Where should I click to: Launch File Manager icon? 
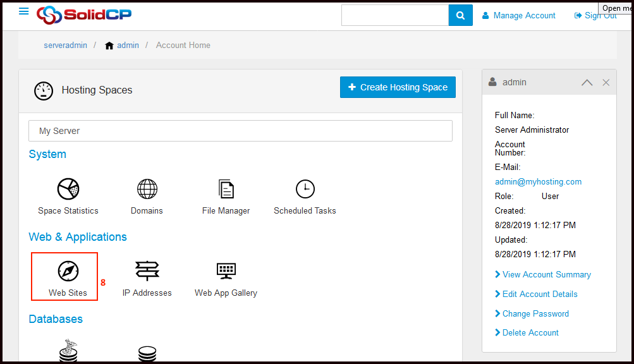pos(226,189)
